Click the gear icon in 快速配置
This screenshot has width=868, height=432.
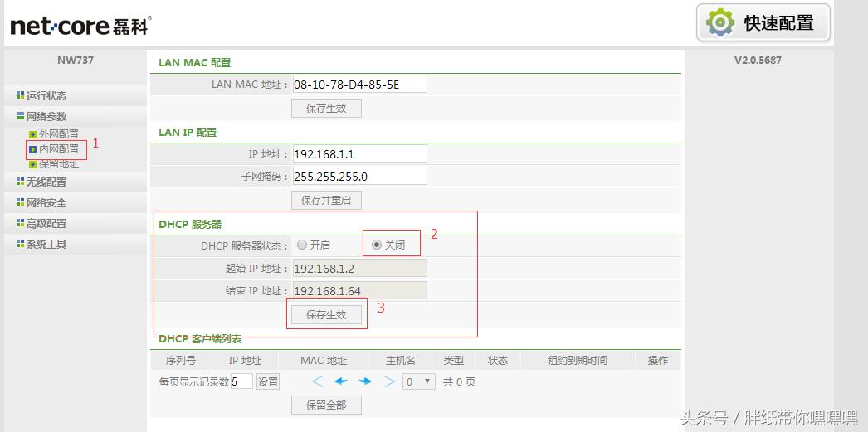719,22
